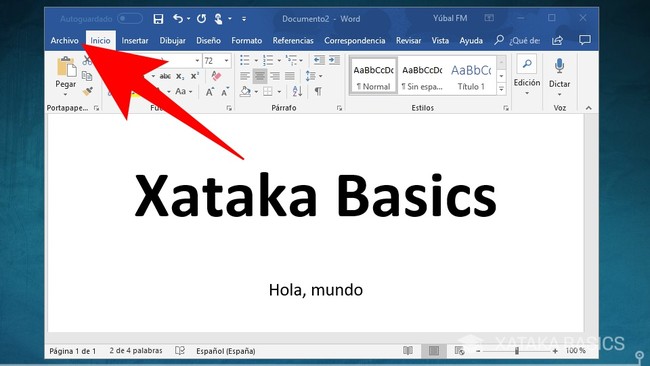The width and height of the screenshot is (650, 366).
Task: Switch to the Vista tab
Action: (x=440, y=41)
